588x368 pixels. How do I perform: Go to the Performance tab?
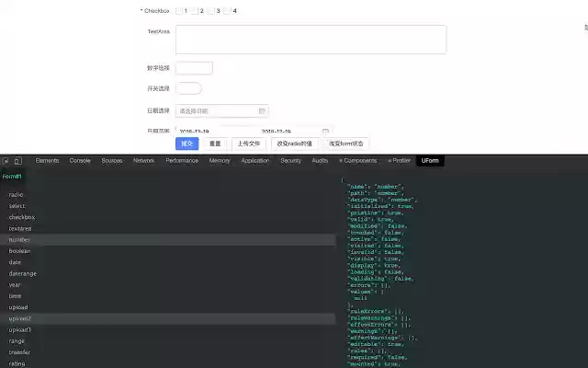click(182, 161)
